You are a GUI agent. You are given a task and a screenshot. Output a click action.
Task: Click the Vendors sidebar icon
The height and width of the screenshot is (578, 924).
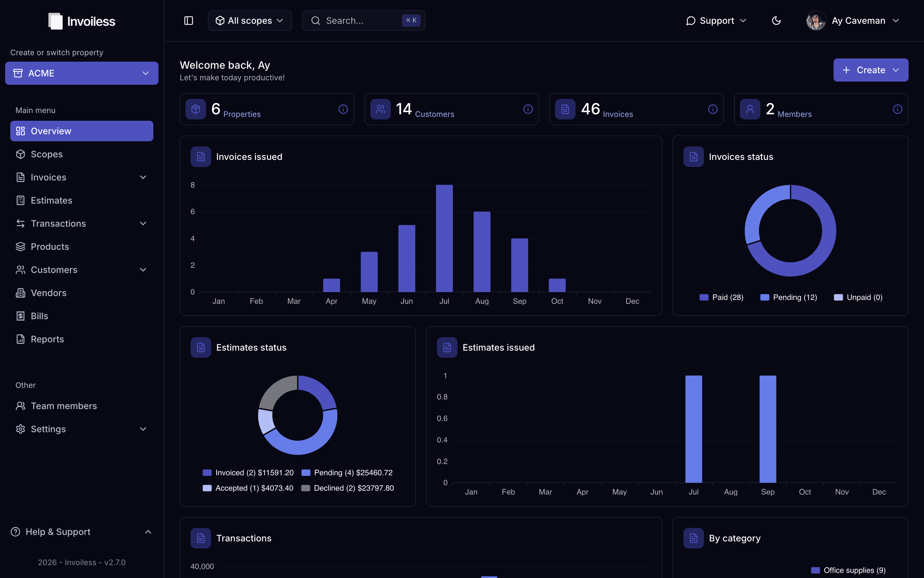pos(21,293)
